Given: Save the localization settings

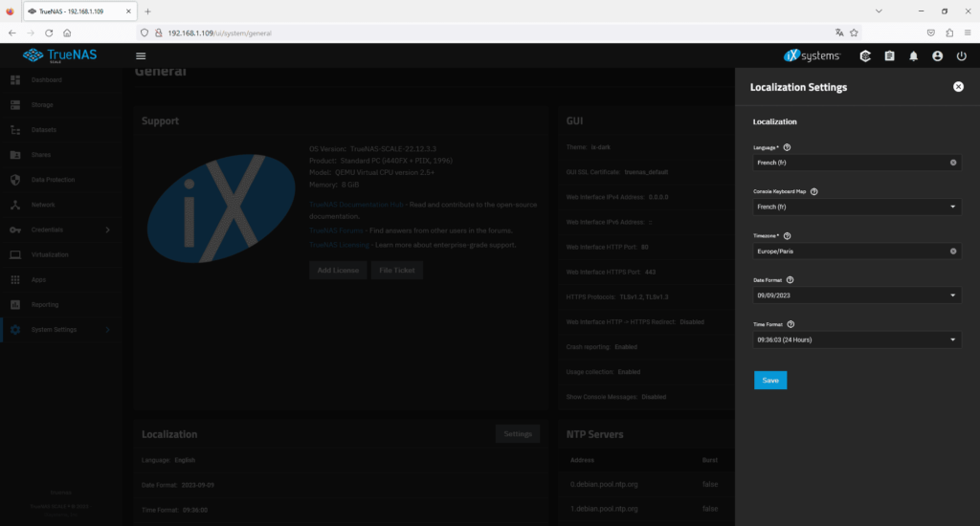Looking at the screenshot, I should 769,381.
